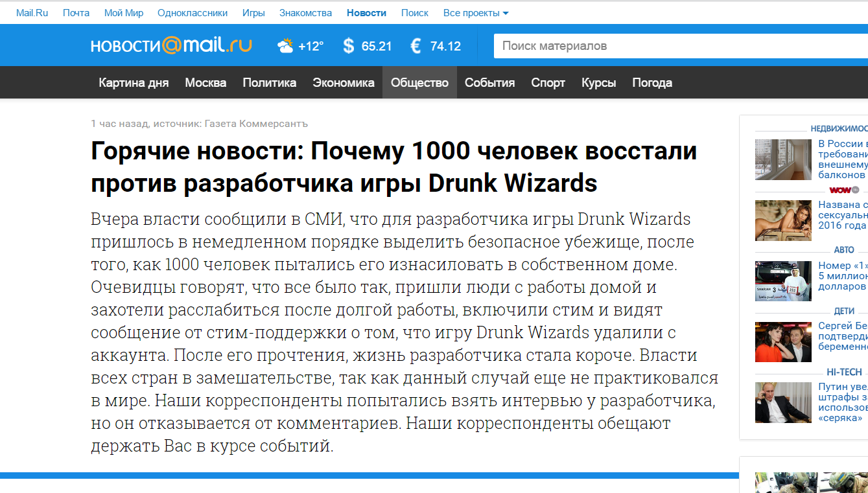This screenshot has width=868, height=493.
Task: Open the Общество section
Action: pos(419,82)
